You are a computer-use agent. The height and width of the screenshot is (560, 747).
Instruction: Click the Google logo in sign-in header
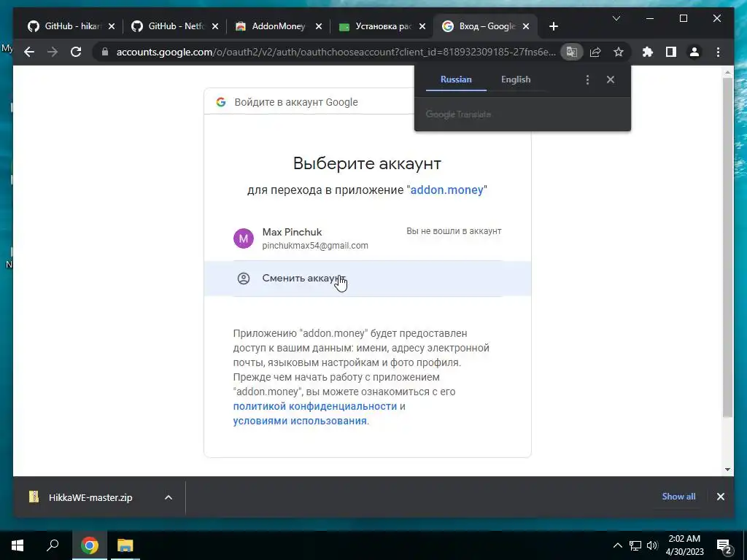[x=220, y=102]
